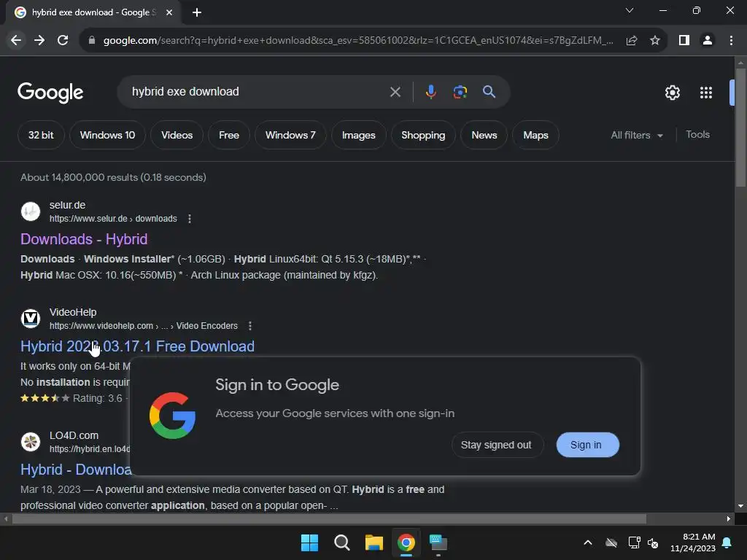747x560 pixels.
Task: Open the Google apps grid
Action: pos(706,93)
